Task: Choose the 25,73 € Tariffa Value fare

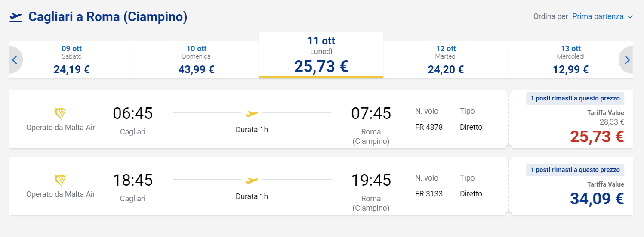Action: pyautogui.click(x=571, y=119)
